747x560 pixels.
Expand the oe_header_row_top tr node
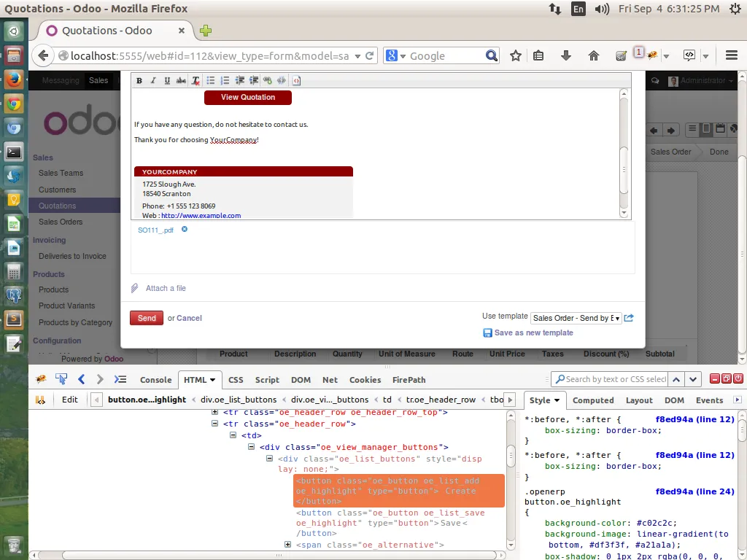coord(215,412)
